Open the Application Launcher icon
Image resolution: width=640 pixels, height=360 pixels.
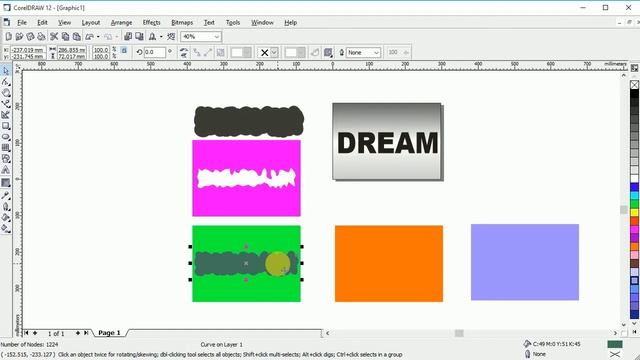[x=152, y=37]
